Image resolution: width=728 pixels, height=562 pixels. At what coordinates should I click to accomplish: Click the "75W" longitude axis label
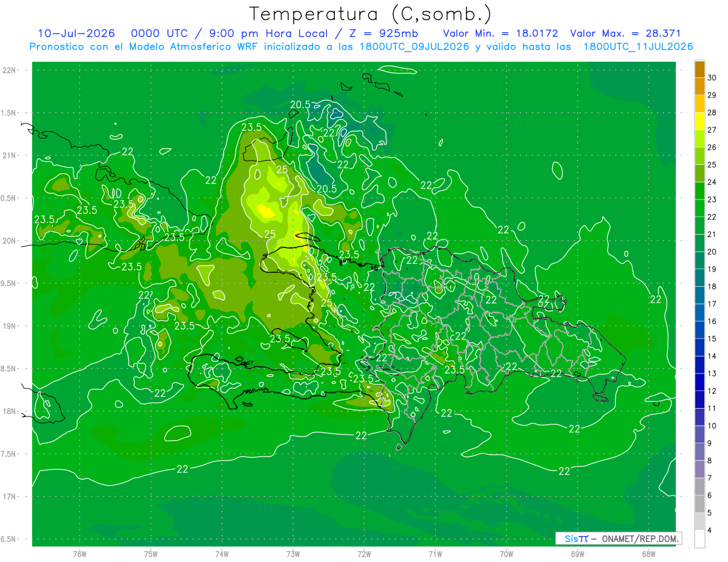coord(151,554)
